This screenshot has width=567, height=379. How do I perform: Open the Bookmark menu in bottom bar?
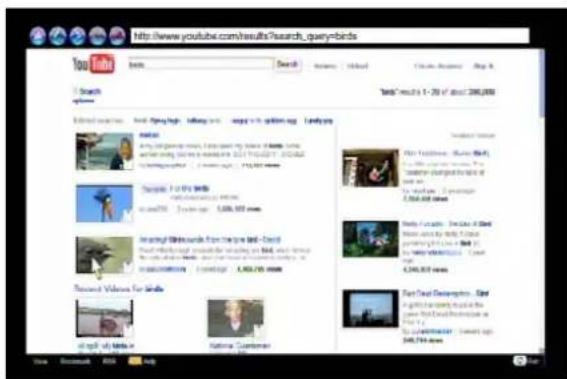[x=76, y=361]
